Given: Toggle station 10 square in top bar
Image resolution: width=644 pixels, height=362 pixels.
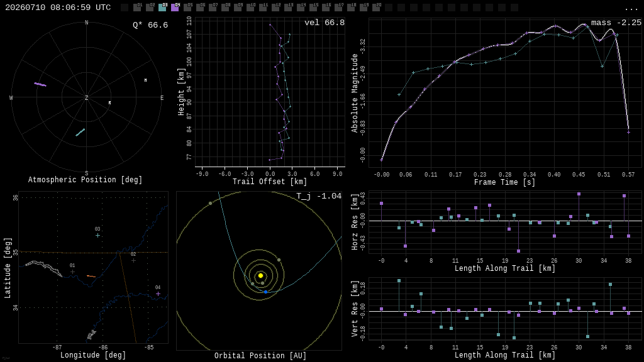Looking at the screenshot, I should [250, 8].
